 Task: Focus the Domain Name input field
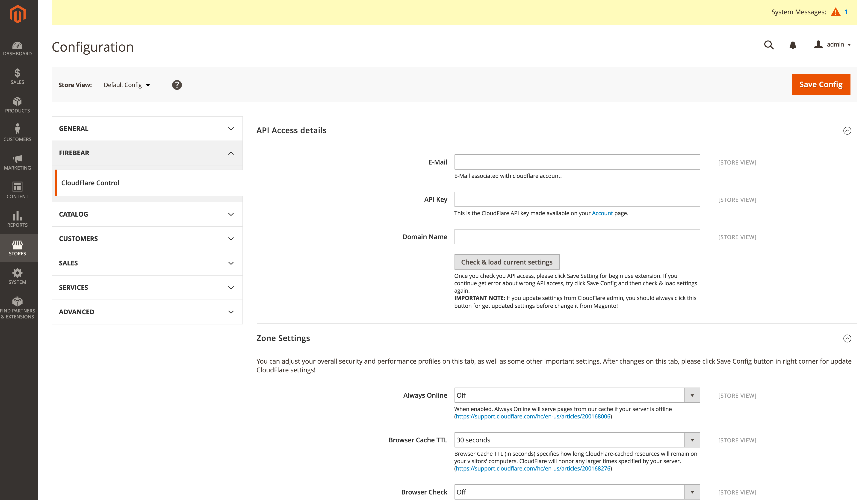[x=577, y=237]
